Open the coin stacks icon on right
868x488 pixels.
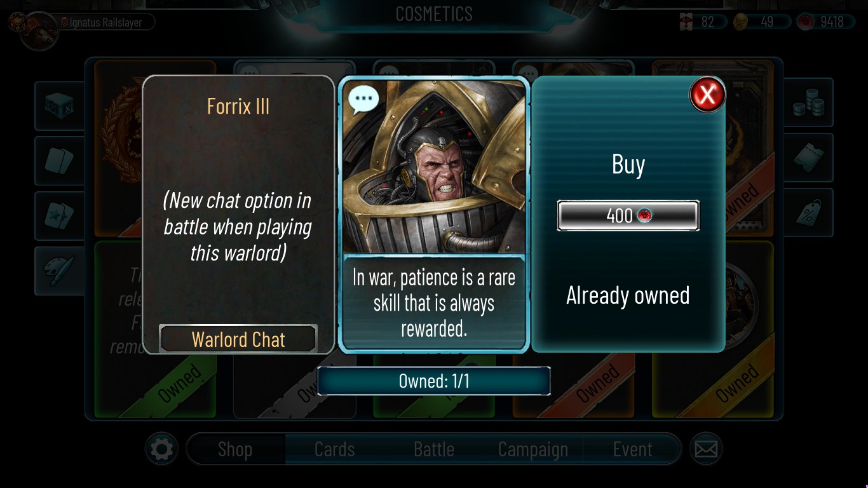[808, 103]
